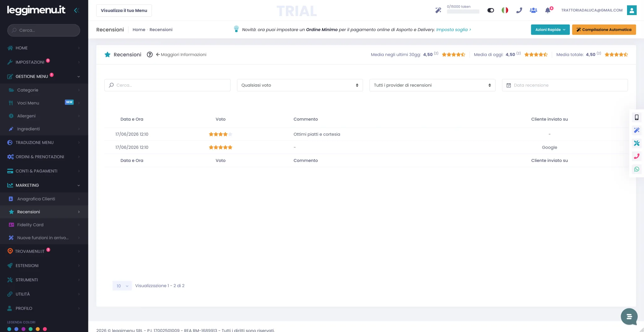
Task: Click token usage progress bar
Action: [x=463, y=12]
